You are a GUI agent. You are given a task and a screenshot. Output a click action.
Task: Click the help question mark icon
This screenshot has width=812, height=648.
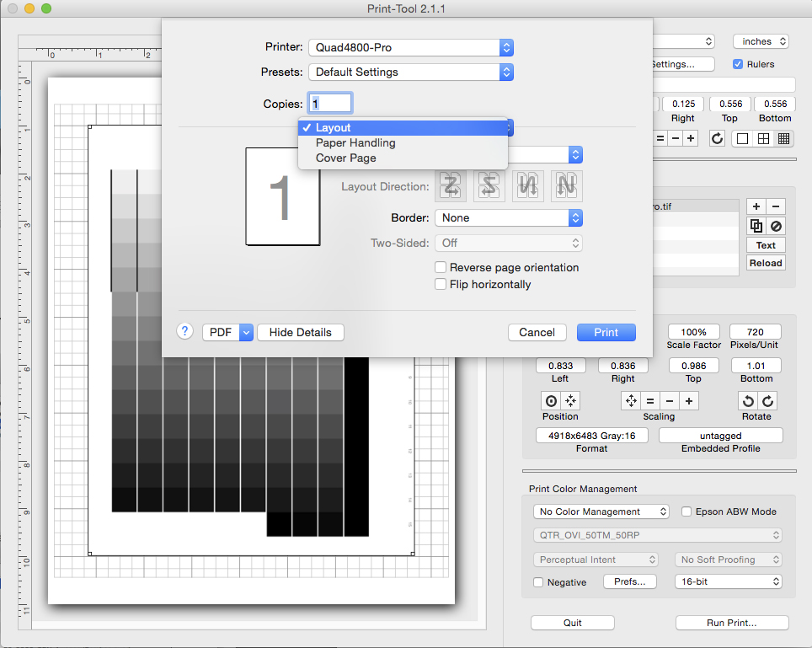point(185,331)
